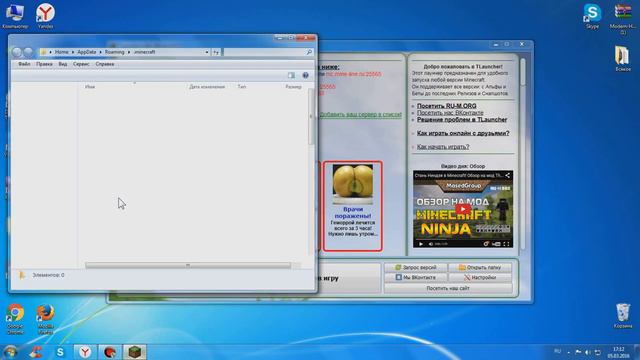
Task: Click the Врачи поражены ad thumbnail
Action: 353,184
